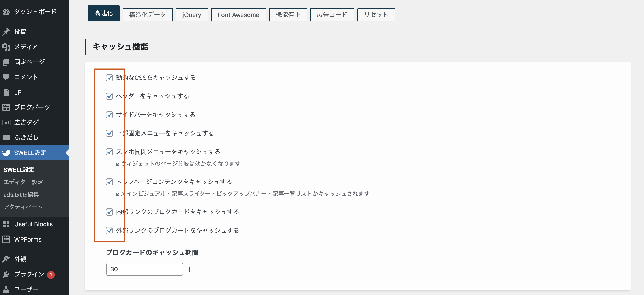Open アクティベート submenu link
The width and height of the screenshot is (644, 295).
pyautogui.click(x=23, y=207)
